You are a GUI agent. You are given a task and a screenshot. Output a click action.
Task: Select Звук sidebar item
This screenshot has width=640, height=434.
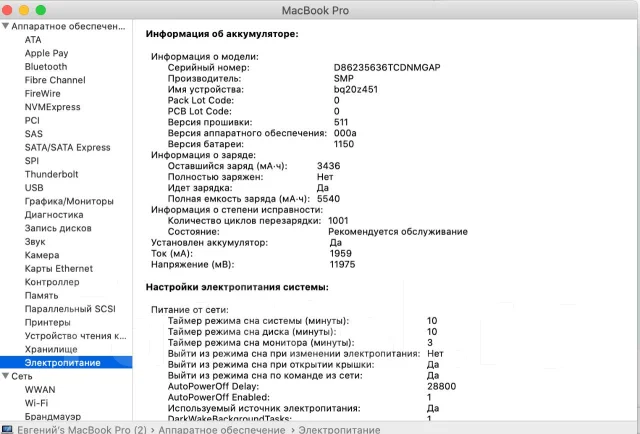pos(35,242)
